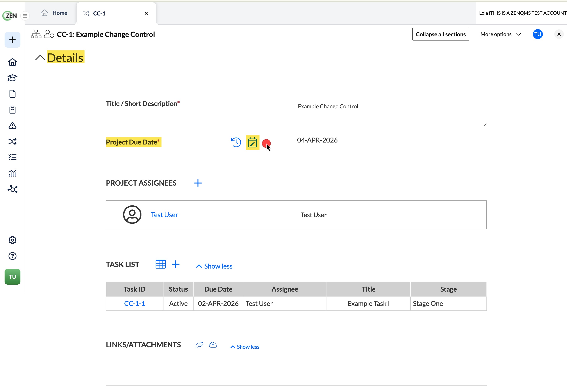
Task: Open the Training graduation cap icon
Action: tap(12, 78)
